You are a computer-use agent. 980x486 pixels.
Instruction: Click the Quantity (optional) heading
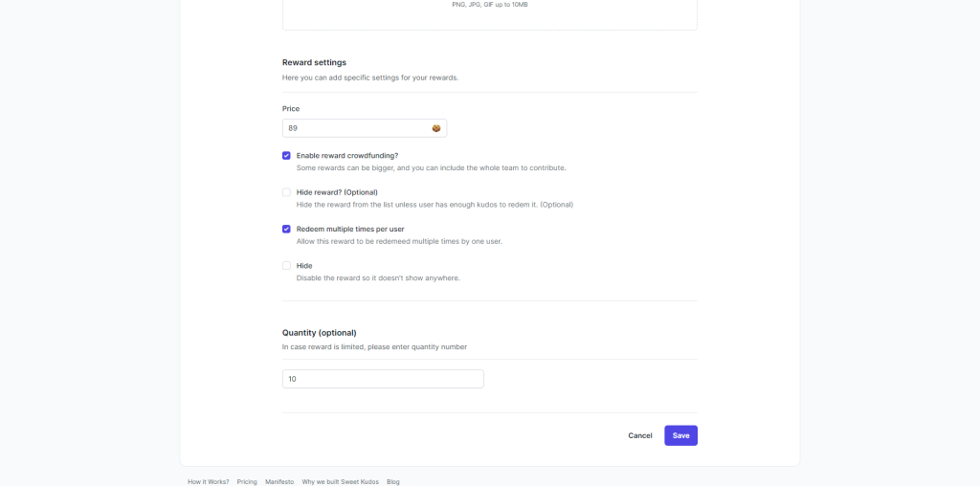[320, 333]
